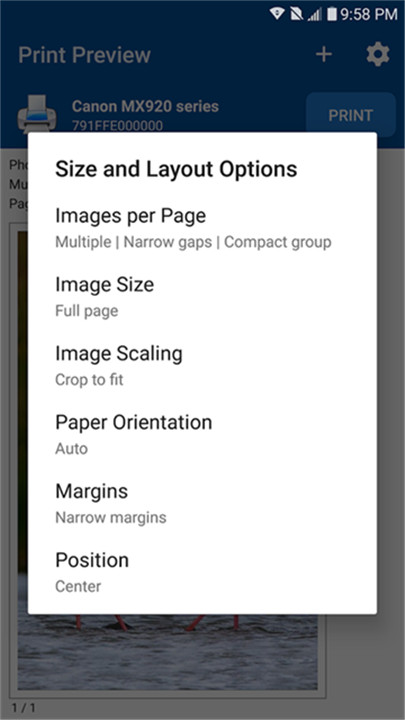Image resolution: width=405 pixels, height=720 pixels.
Task: Open the Image Size option
Action: (x=202, y=297)
